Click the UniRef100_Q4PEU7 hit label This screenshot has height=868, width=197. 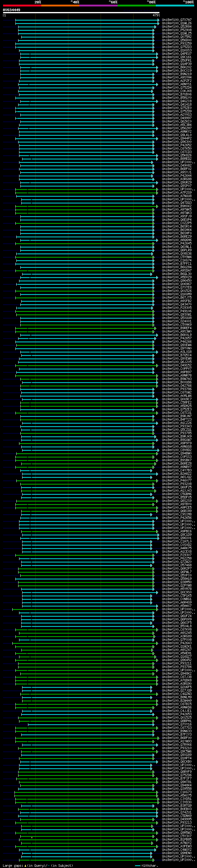(177, 54)
